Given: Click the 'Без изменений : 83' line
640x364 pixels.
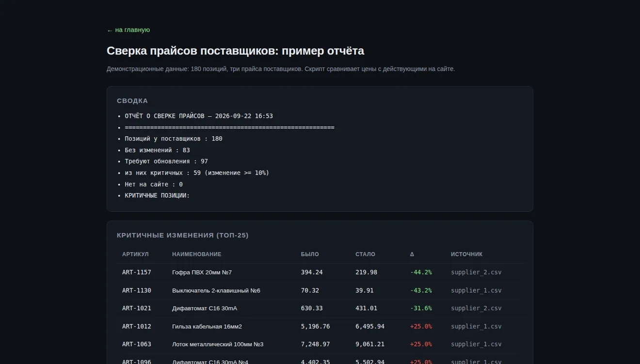Looking at the screenshot, I should click(157, 150).
